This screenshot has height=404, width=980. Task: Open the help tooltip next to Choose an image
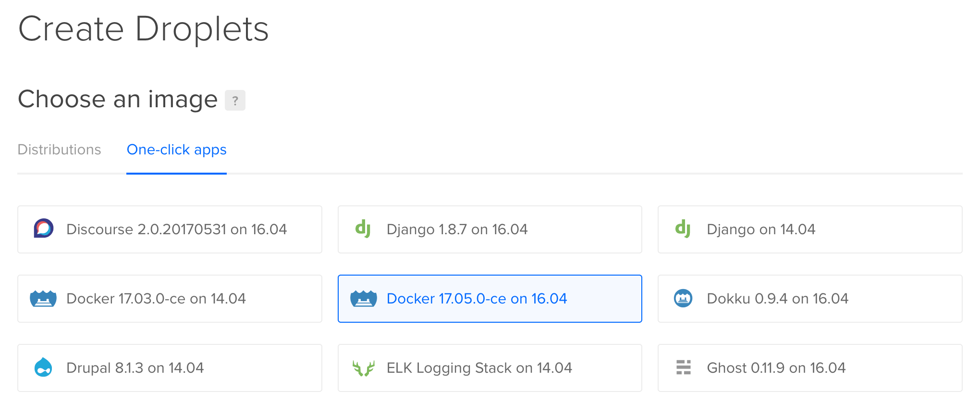point(235,101)
